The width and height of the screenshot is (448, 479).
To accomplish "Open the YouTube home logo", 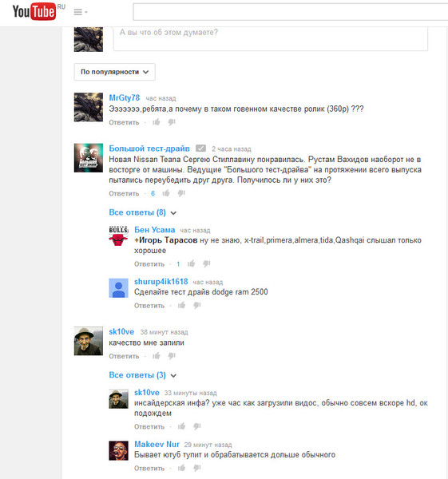I will point(34,12).
